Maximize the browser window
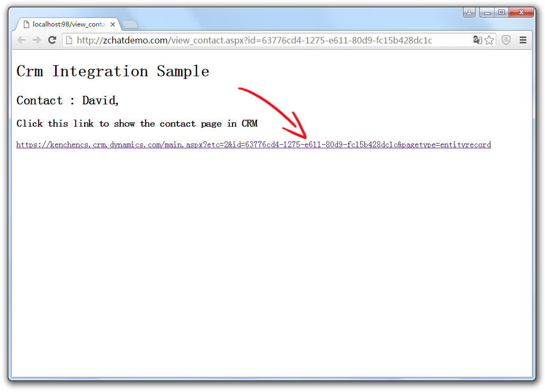This screenshot has width=545, height=392. pos(502,13)
